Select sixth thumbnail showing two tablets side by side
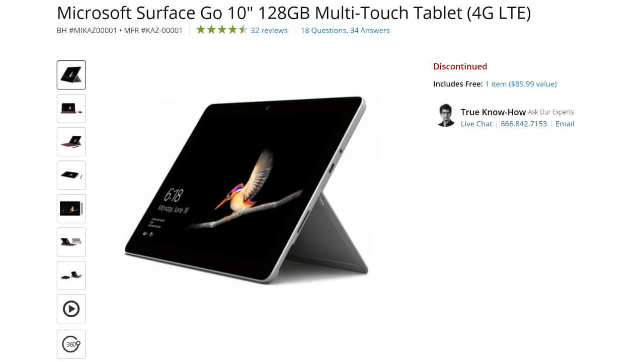 71,242
